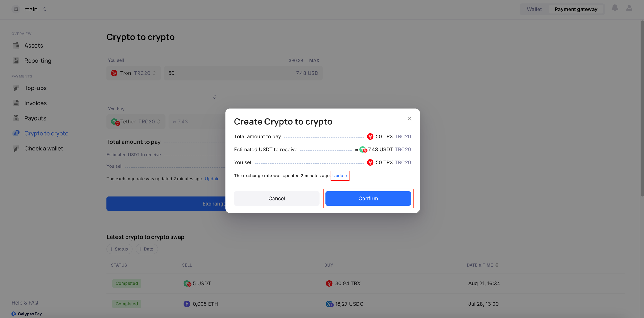Click the Reporting icon in sidebar
The image size is (644, 318).
[x=16, y=60]
